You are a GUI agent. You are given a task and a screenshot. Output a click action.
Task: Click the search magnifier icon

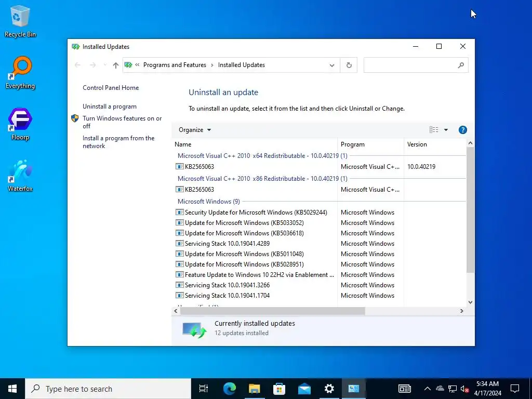[x=461, y=65]
